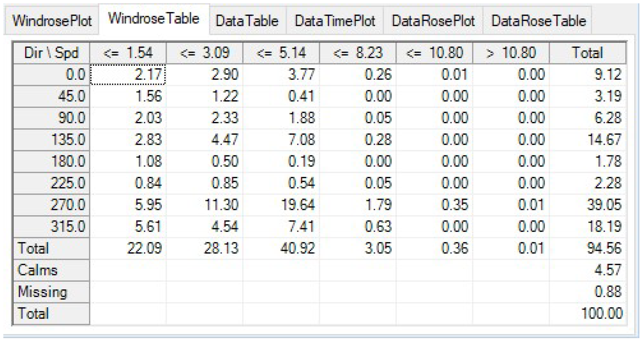
Task: Switch to the DataRosePlot tab
Action: (433, 21)
